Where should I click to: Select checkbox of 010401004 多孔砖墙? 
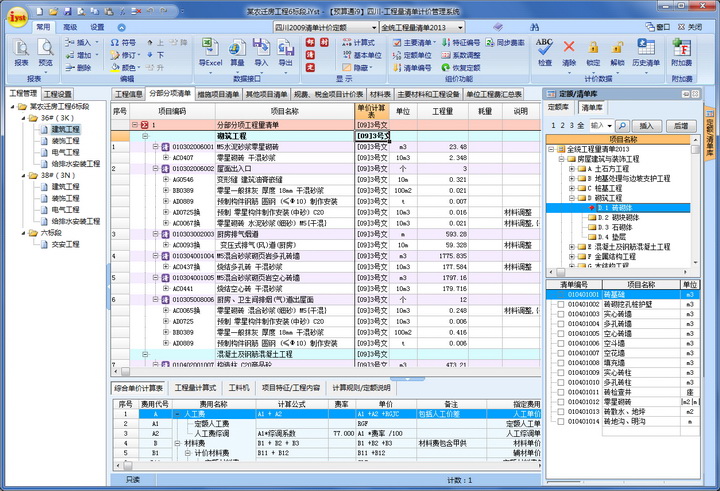click(560, 324)
